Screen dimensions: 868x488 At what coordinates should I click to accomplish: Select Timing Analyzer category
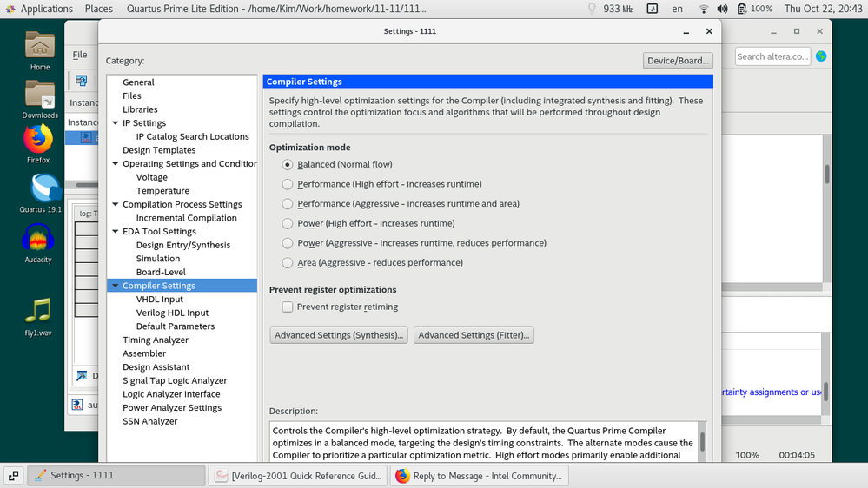point(156,340)
